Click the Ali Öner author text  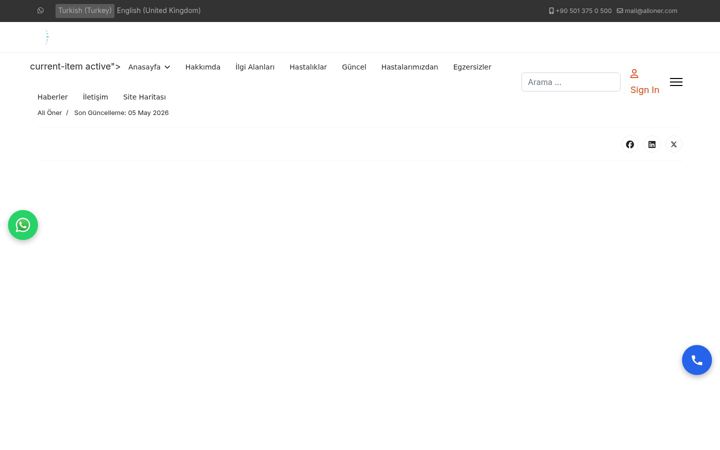(x=50, y=113)
